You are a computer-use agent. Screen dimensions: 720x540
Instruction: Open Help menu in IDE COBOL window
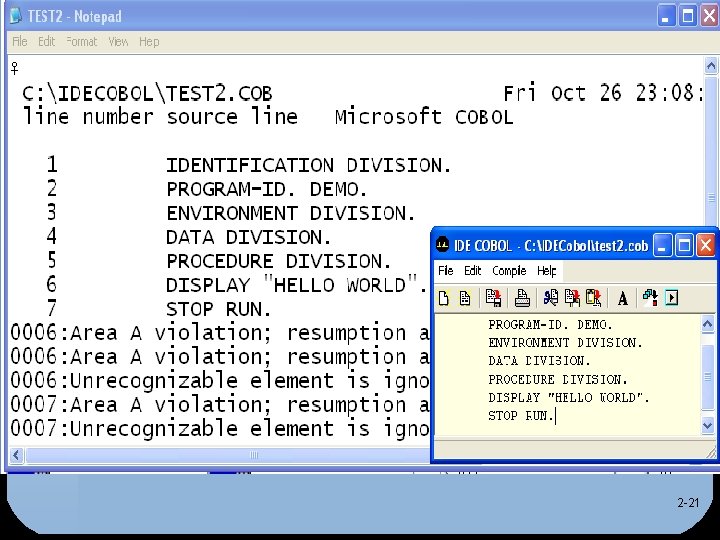pyautogui.click(x=547, y=271)
